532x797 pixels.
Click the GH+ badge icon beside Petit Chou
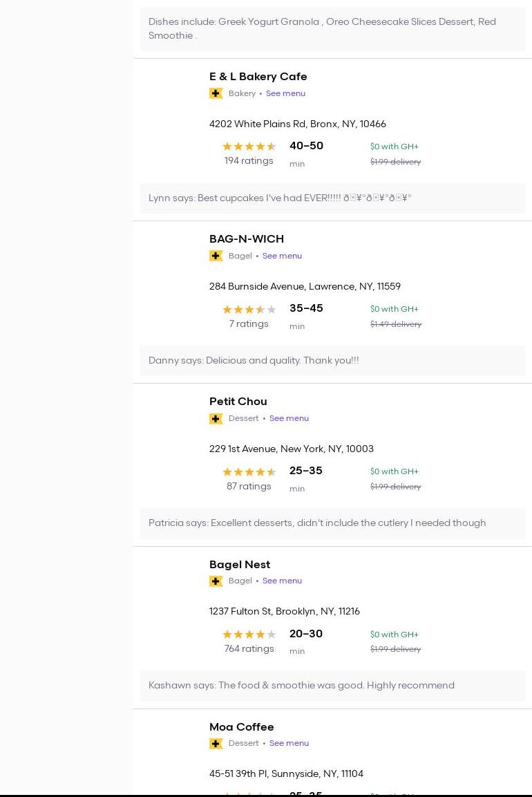click(x=216, y=418)
